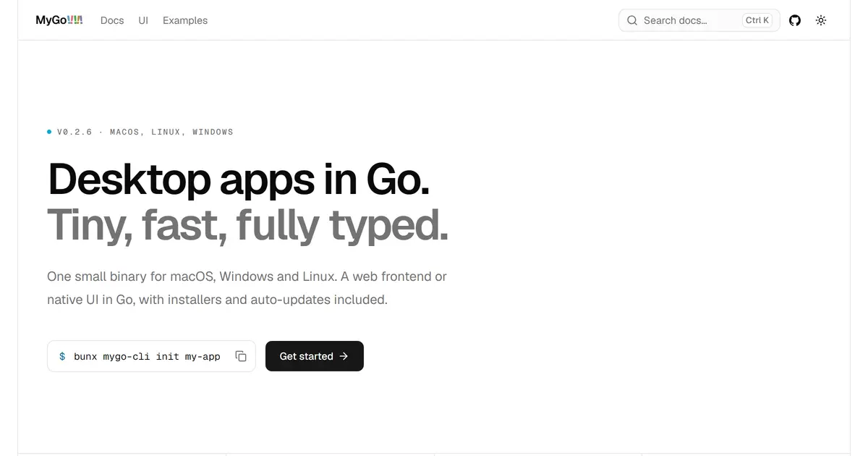
Task: Click the dollar prompt symbol in command box
Action: pyautogui.click(x=62, y=356)
